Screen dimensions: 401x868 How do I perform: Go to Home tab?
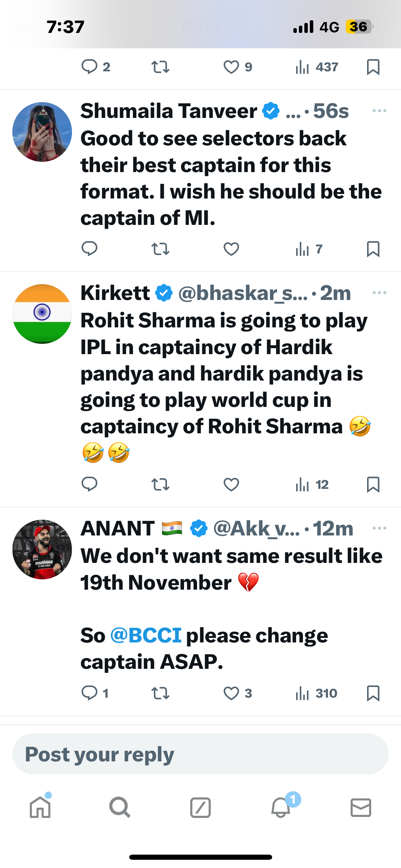coord(40,807)
